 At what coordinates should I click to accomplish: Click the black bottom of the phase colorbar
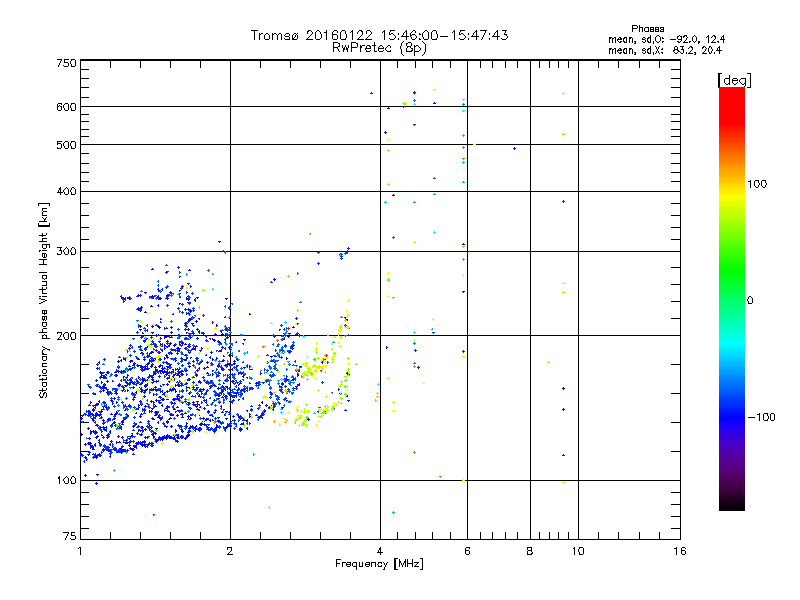coord(732,503)
